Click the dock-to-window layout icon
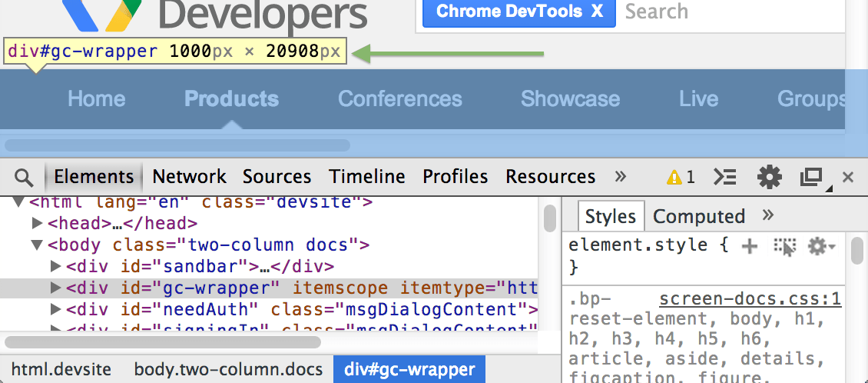The width and height of the screenshot is (868, 383). (812, 178)
